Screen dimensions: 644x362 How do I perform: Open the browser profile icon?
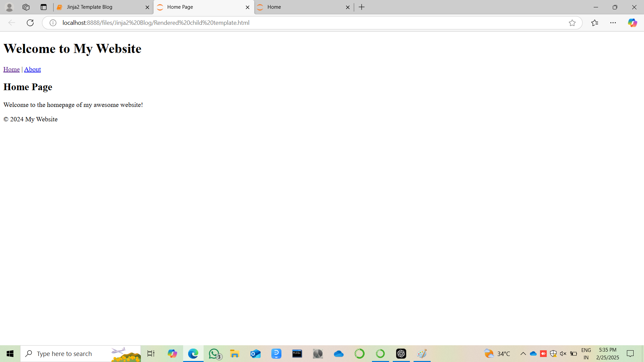[x=9, y=7]
